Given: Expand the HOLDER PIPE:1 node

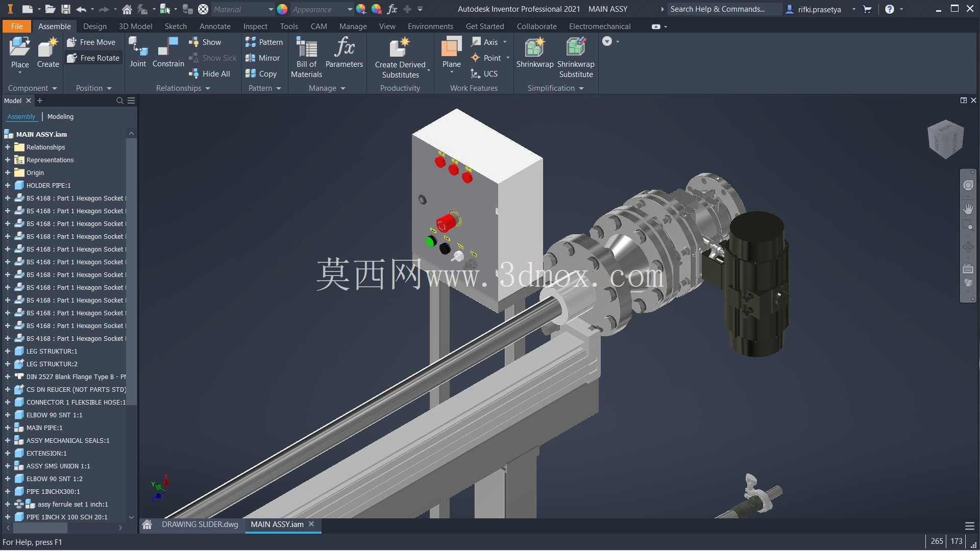Looking at the screenshot, I should tap(8, 186).
